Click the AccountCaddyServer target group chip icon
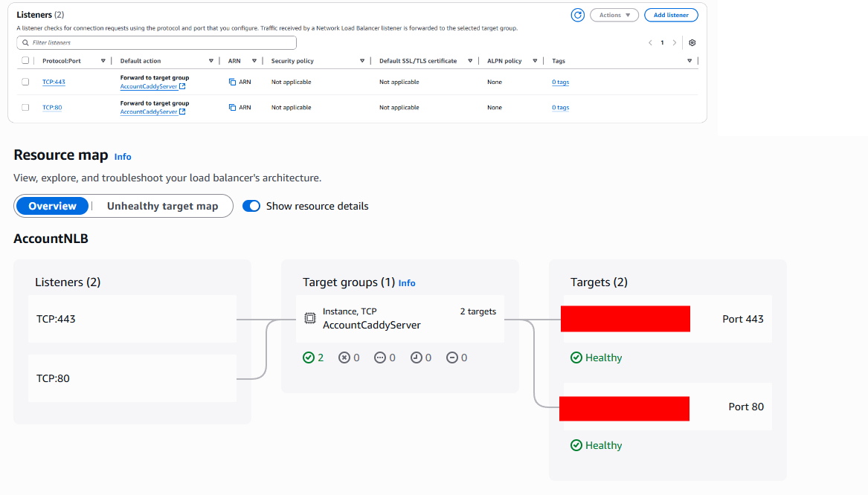The image size is (868, 495). click(x=310, y=318)
